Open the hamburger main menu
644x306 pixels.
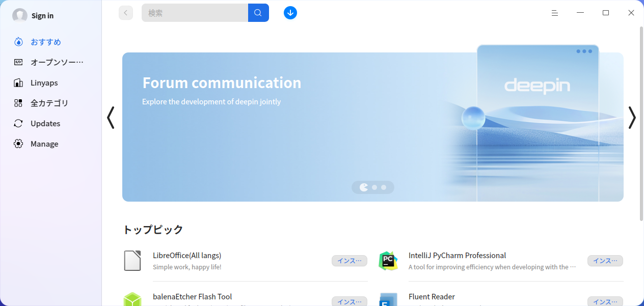[x=555, y=13]
